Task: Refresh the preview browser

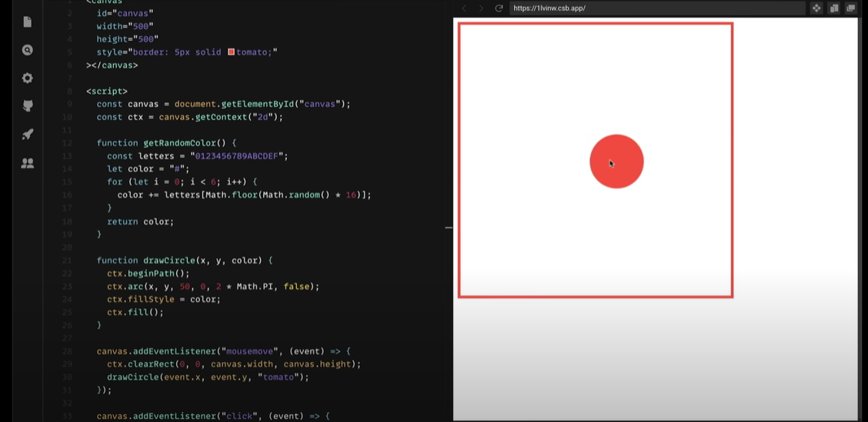Action: click(x=499, y=8)
